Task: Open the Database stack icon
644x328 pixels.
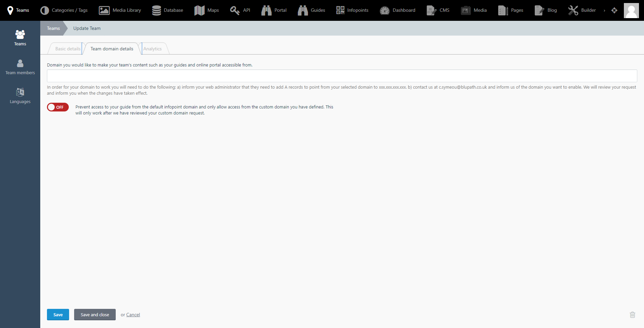Action: tap(156, 10)
